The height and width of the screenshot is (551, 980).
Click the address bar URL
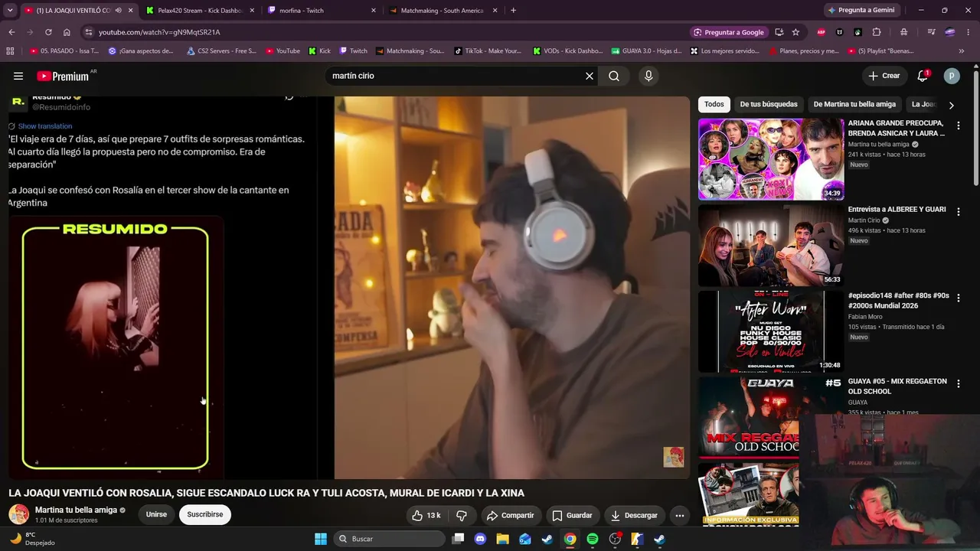(x=159, y=32)
